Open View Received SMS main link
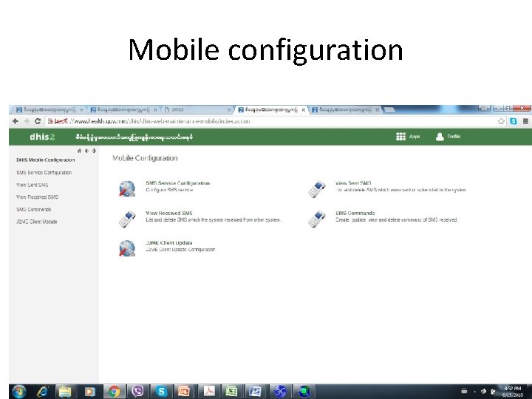The height and width of the screenshot is (399, 532). click(x=169, y=213)
